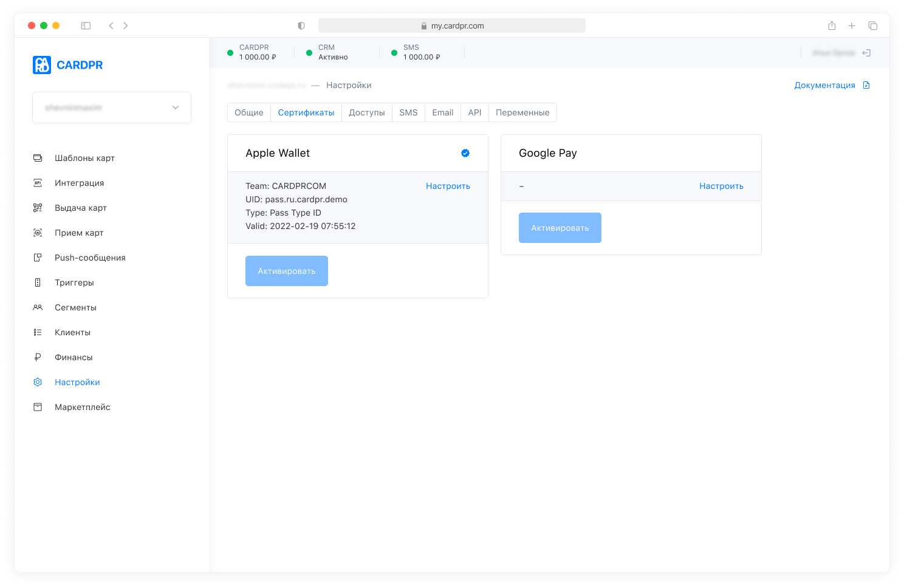
Task: Select the Сертификаты tab
Action: [306, 112]
